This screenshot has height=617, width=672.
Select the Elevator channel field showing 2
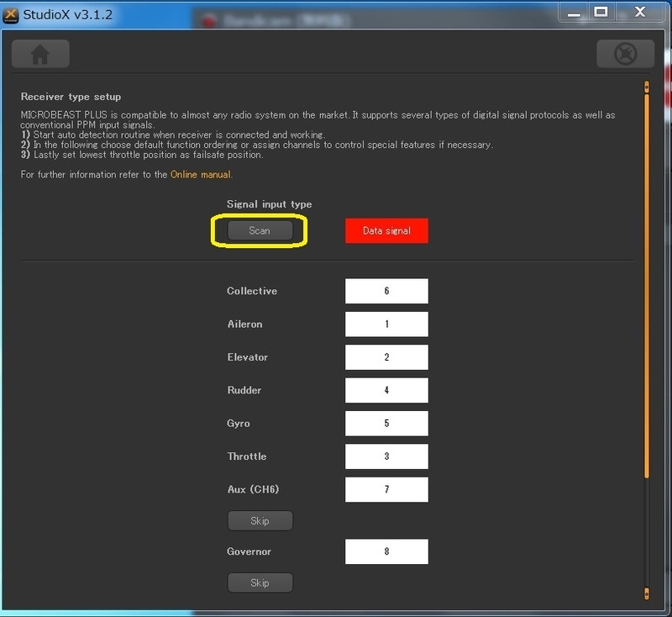[x=386, y=357]
